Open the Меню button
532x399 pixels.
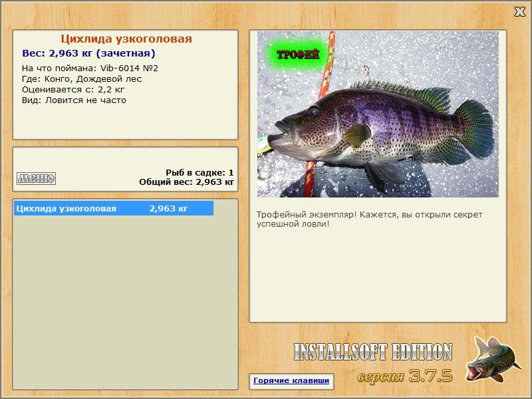tap(37, 178)
